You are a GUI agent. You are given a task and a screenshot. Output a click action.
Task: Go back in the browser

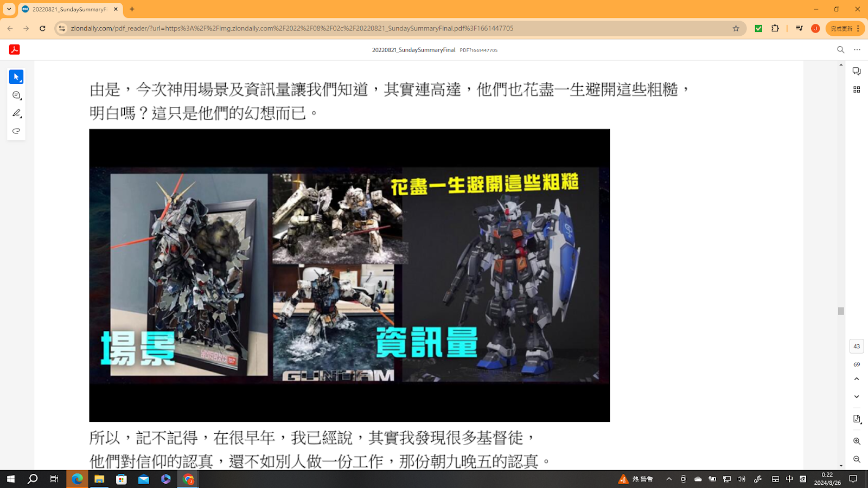[10, 28]
